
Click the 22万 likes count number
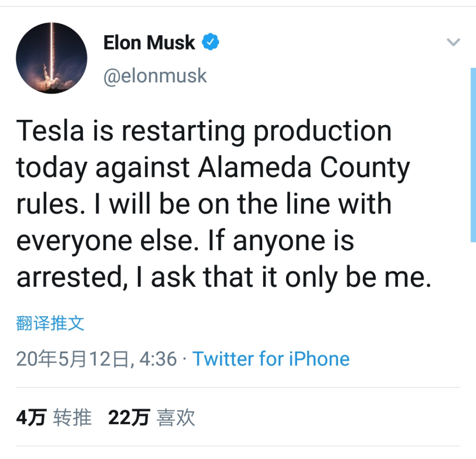(x=129, y=418)
